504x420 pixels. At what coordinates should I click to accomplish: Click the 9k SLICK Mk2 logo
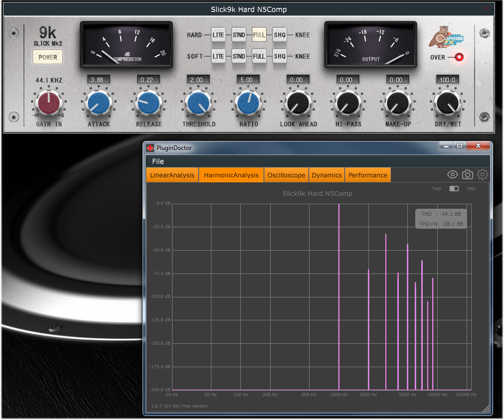pos(47,36)
